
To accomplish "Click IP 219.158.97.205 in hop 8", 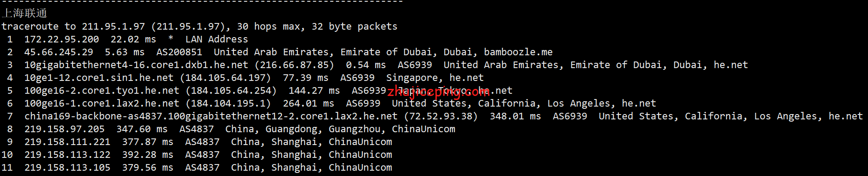I will 64,129.
